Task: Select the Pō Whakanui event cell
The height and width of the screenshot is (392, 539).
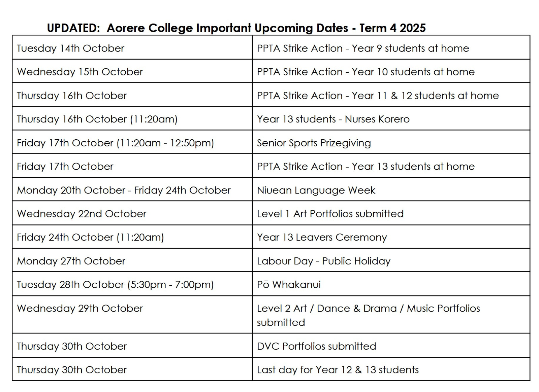Action: pyautogui.click(x=289, y=285)
